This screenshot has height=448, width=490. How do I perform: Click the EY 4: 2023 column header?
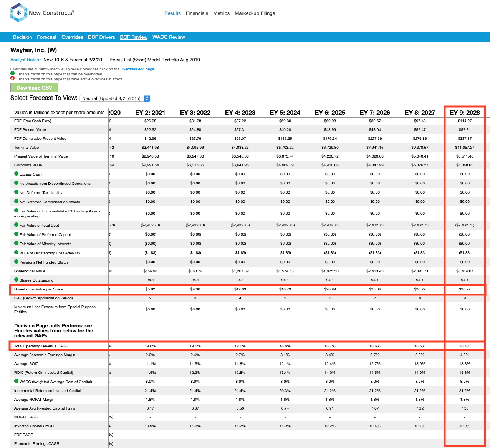240,113
